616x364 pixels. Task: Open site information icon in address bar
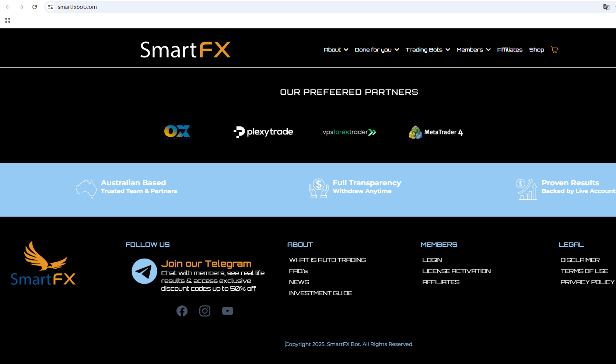point(50,7)
